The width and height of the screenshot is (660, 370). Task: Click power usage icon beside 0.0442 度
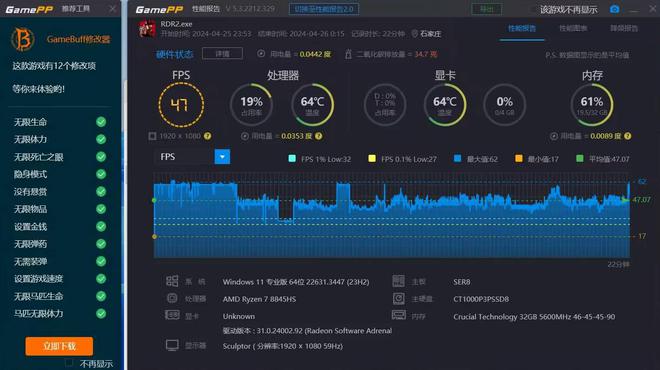tap(261, 53)
